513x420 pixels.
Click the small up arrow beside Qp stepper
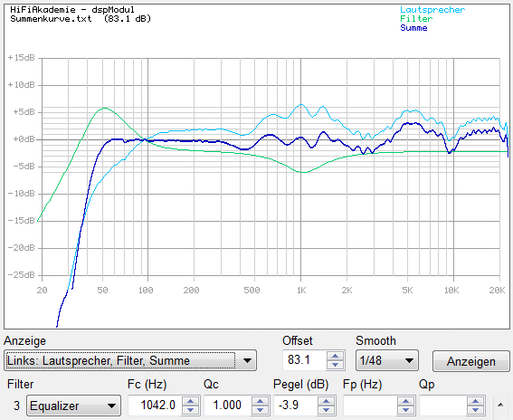click(500, 406)
